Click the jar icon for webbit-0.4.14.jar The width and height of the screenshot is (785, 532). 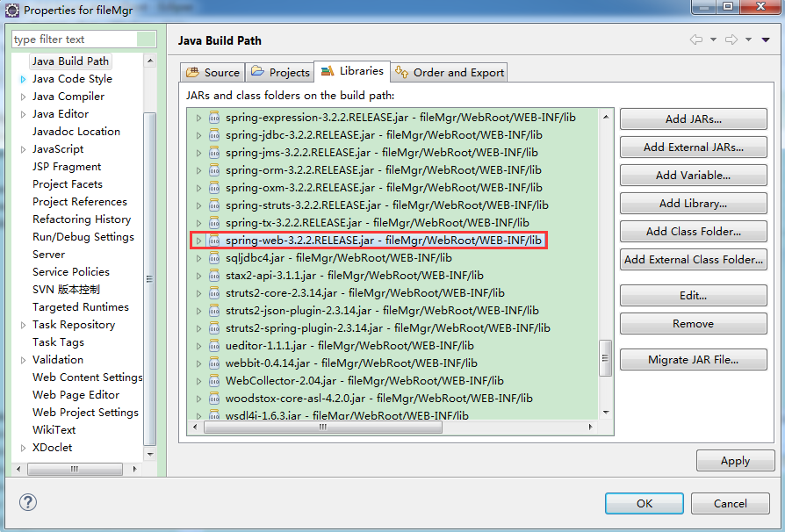(x=214, y=363)
